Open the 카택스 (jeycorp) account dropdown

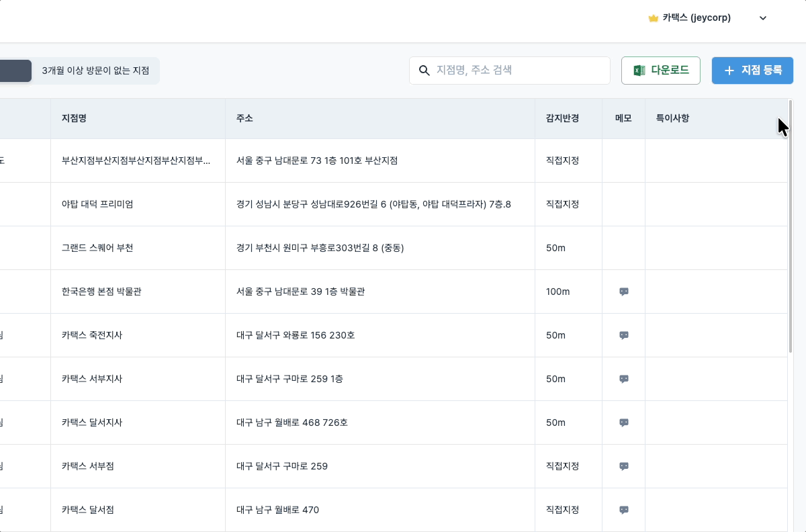click(x=762, y=18)
